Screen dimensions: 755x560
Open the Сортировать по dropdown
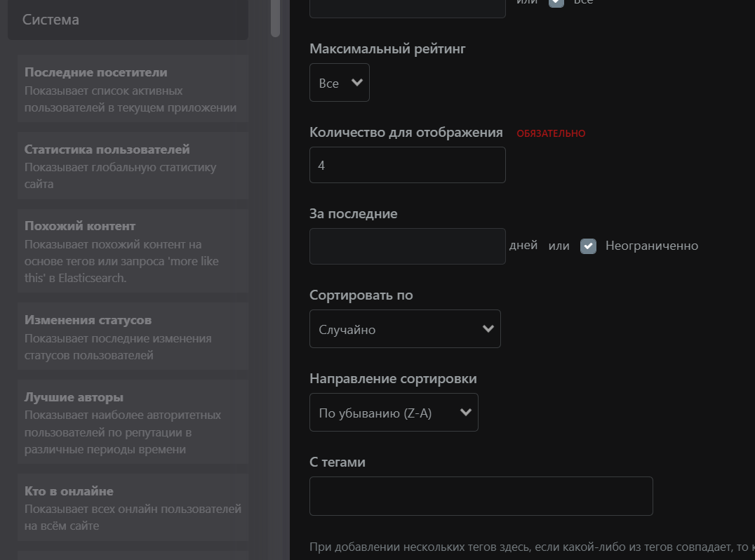(x=405, y=329)
